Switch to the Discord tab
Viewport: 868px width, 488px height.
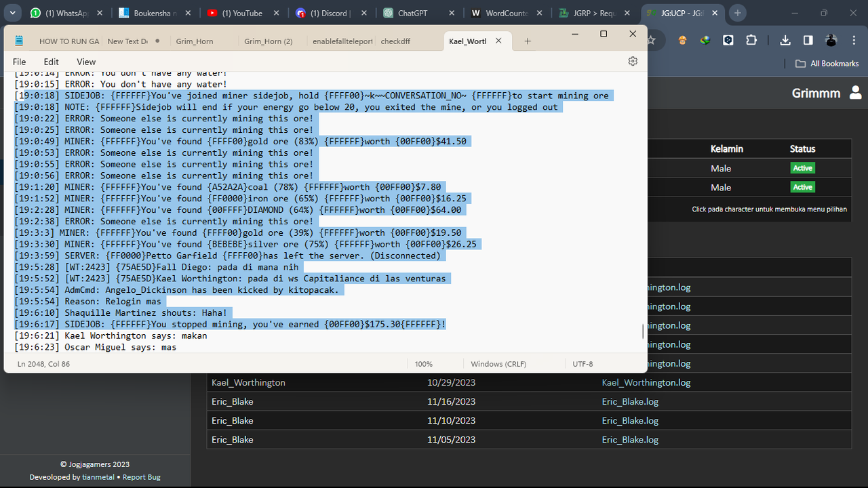pos(331,13)
